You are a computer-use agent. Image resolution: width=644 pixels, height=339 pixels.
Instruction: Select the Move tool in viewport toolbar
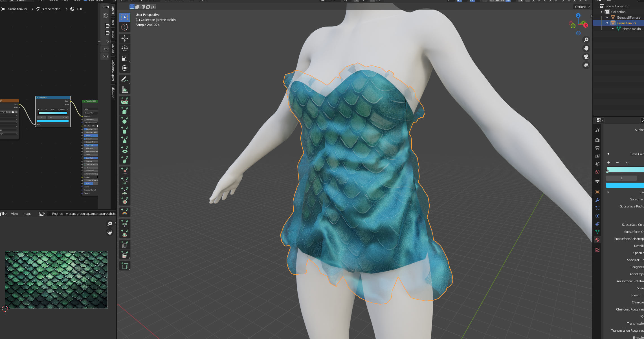(x=125, y=38)
